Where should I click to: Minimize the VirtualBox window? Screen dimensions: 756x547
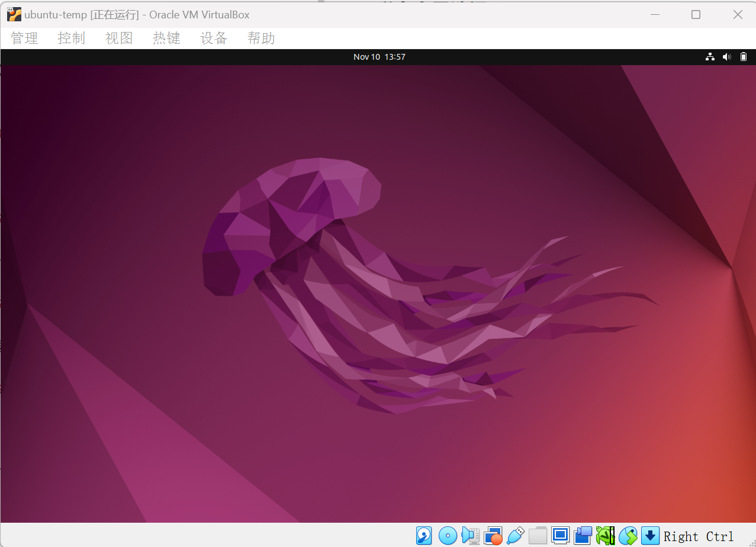coord(654,14)
